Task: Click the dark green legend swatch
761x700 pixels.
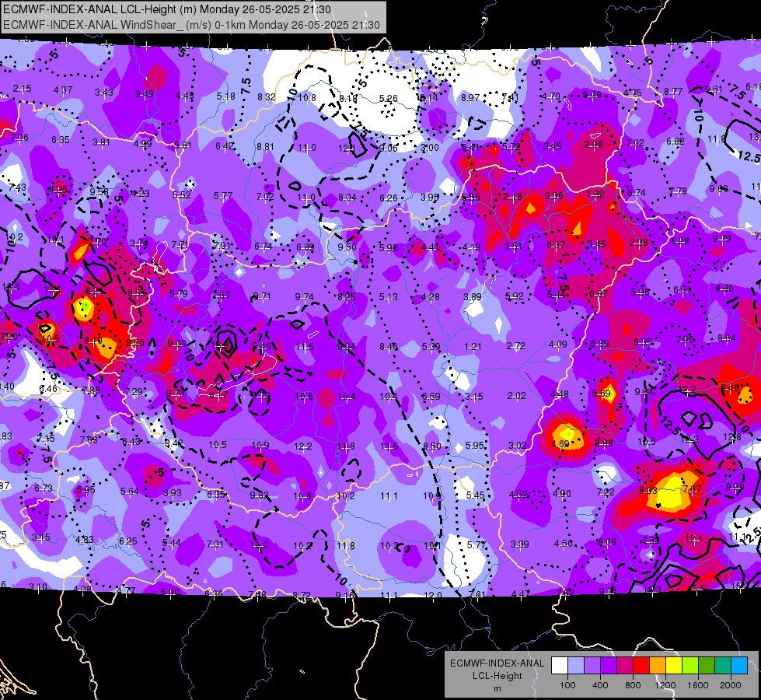Action: [707, 666]
